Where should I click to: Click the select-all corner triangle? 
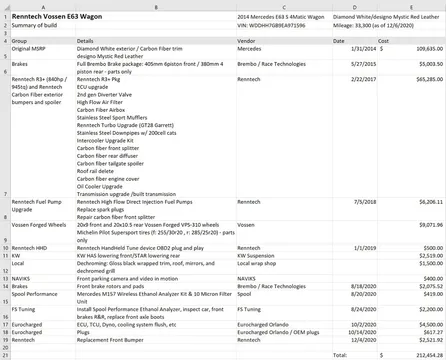[5, 7]
